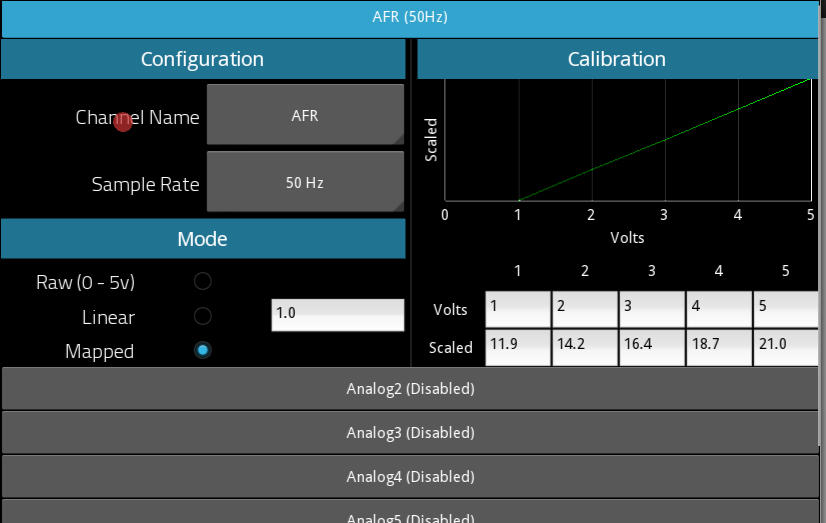This screenshot has width=826, height=523.
Task: Click the vertical scrollbar on the right edge
Action: point(822,226)
